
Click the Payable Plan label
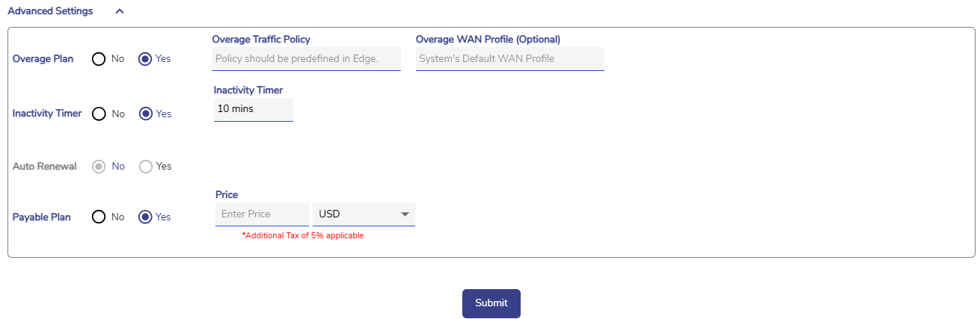(42, 217)
